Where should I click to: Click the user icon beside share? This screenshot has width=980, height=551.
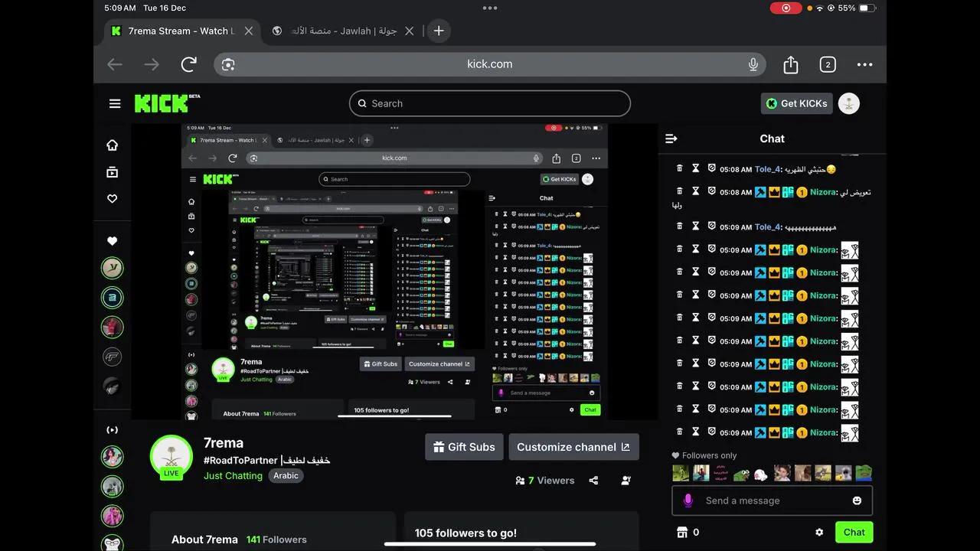626,481
